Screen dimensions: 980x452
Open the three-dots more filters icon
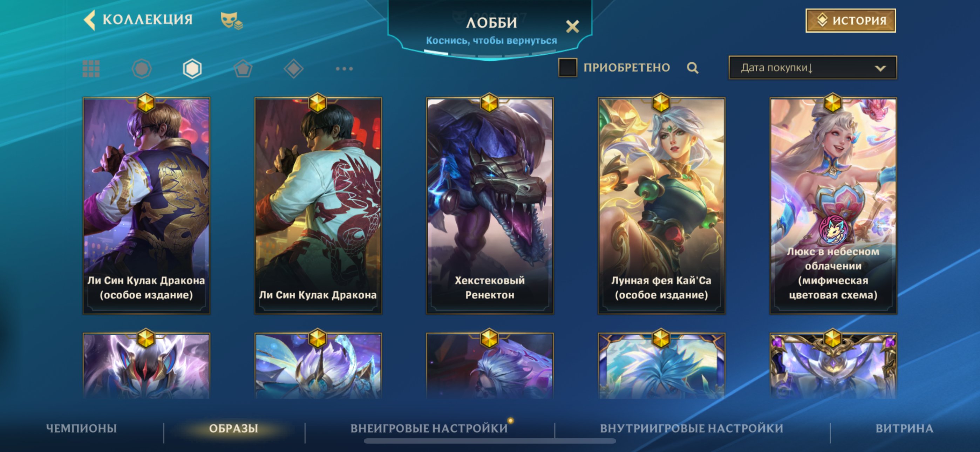click(344, 69)
